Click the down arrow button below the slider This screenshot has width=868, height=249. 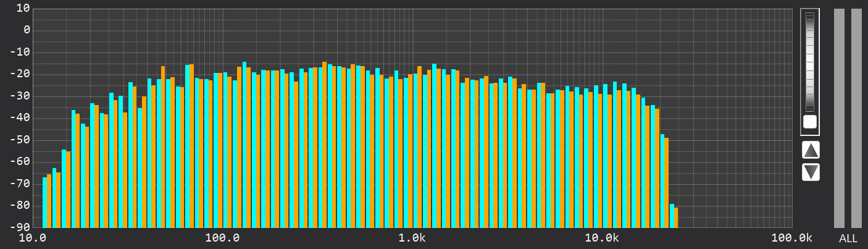[x=811, y=172]
